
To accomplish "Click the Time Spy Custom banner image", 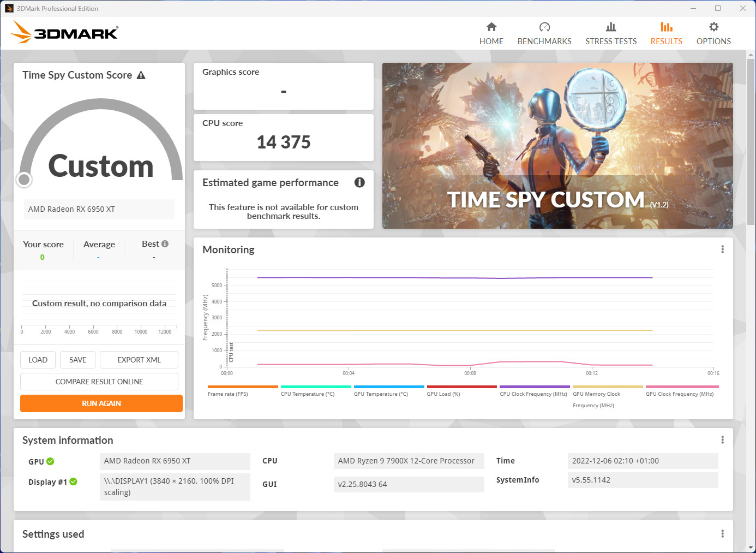I will [x=557, y=145].
